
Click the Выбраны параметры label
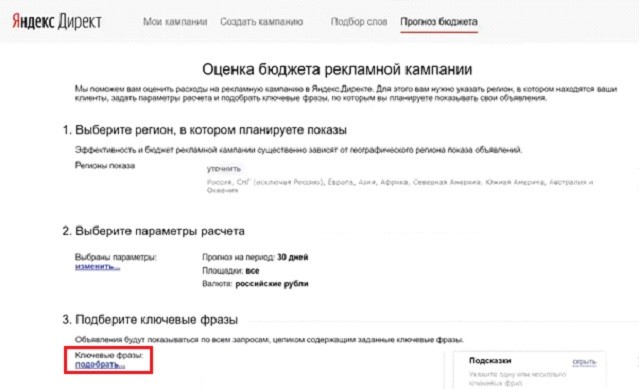click(x=116, y=257)
